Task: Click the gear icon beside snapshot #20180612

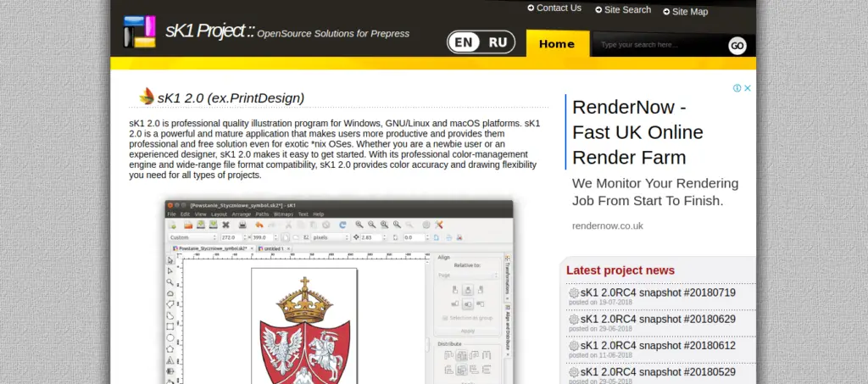Action: (574, 346)
